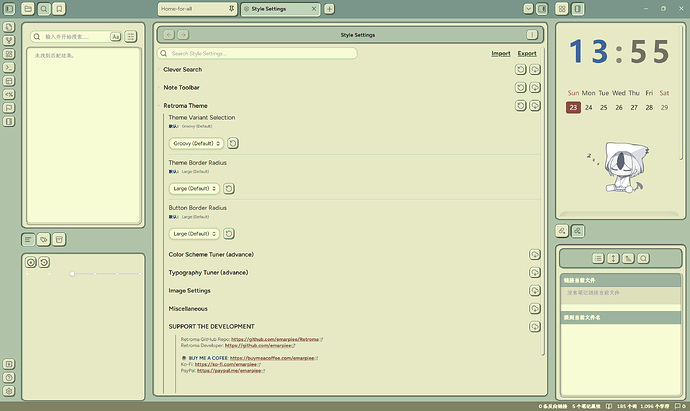Click the Import link
Screen dimensions: 690x411
point(501,53)
